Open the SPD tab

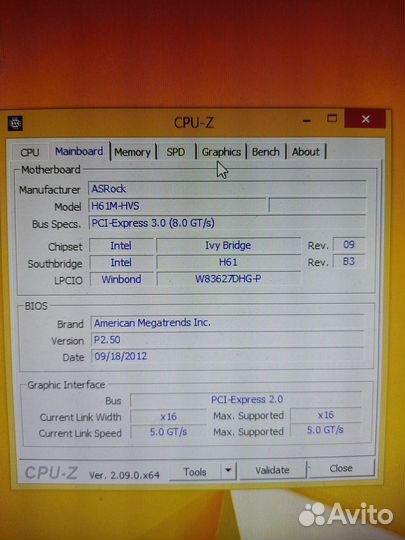pyautogui.click(x=176, y=152)
